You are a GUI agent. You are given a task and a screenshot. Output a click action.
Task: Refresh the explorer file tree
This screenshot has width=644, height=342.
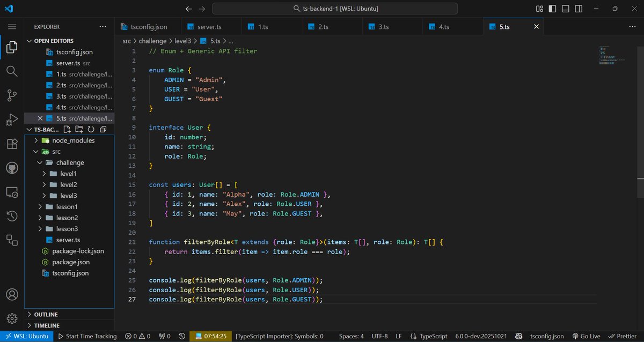[91, 129]
